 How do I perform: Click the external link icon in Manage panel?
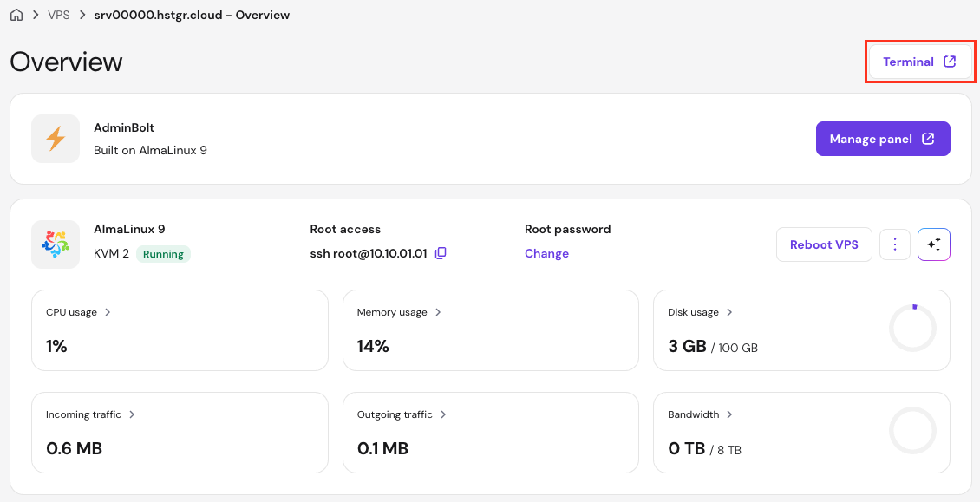coord(928,139)
